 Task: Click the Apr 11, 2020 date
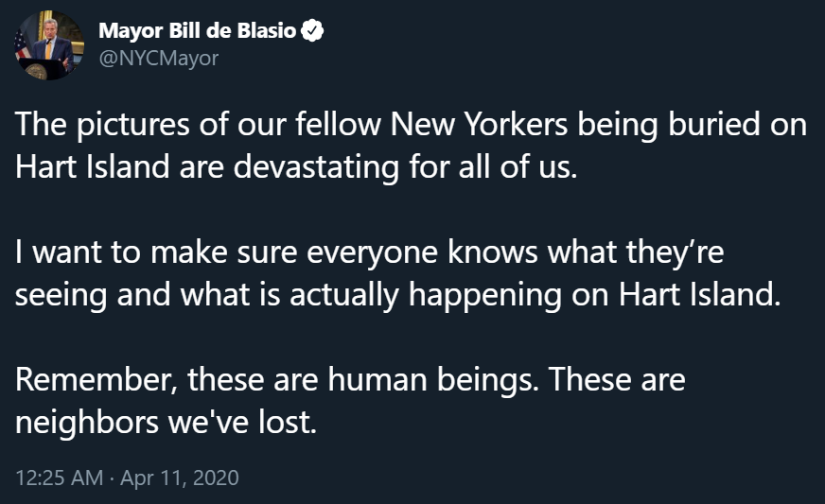click(x=181, y=478)
